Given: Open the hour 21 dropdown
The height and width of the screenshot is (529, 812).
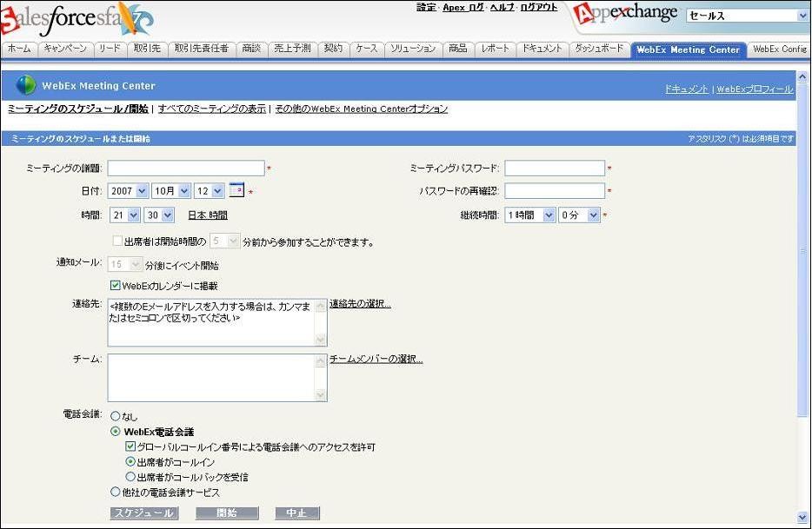Looking at the screenshot, I should click(125, 215).
